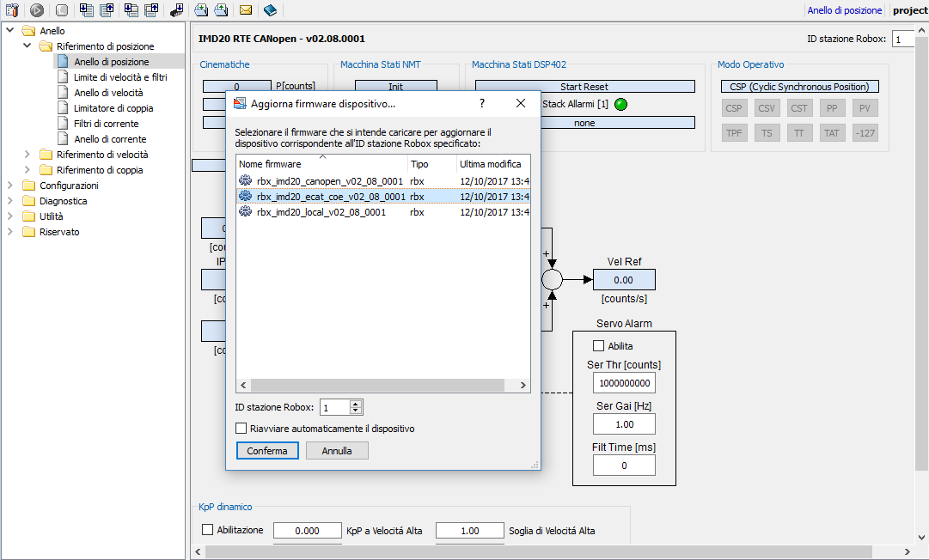Click the upload all parameters toolbar icon
Image resolution: width=929 pixels, height=560 pixels.
tap(151, 10)
